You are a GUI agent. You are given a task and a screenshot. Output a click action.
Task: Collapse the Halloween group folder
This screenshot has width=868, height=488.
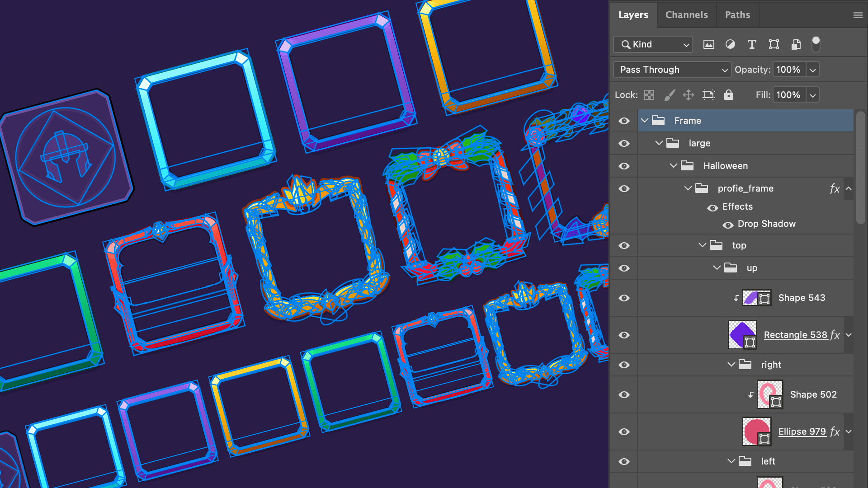[674, 166]
